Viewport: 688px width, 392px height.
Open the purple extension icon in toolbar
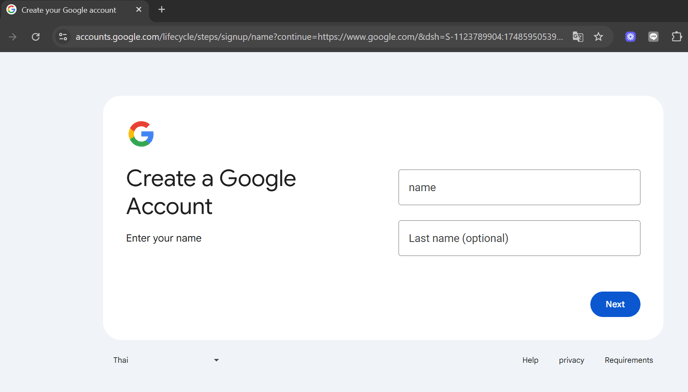click(x=631, y=37)
